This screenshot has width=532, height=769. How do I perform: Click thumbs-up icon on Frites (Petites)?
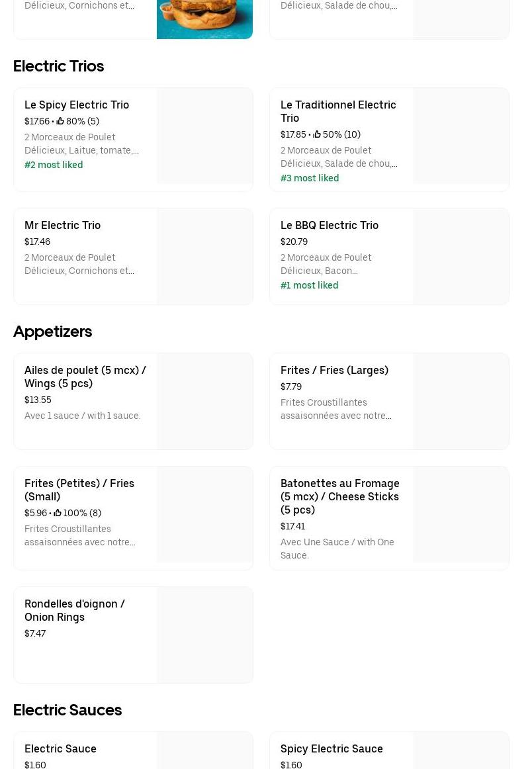pos(58,513)
